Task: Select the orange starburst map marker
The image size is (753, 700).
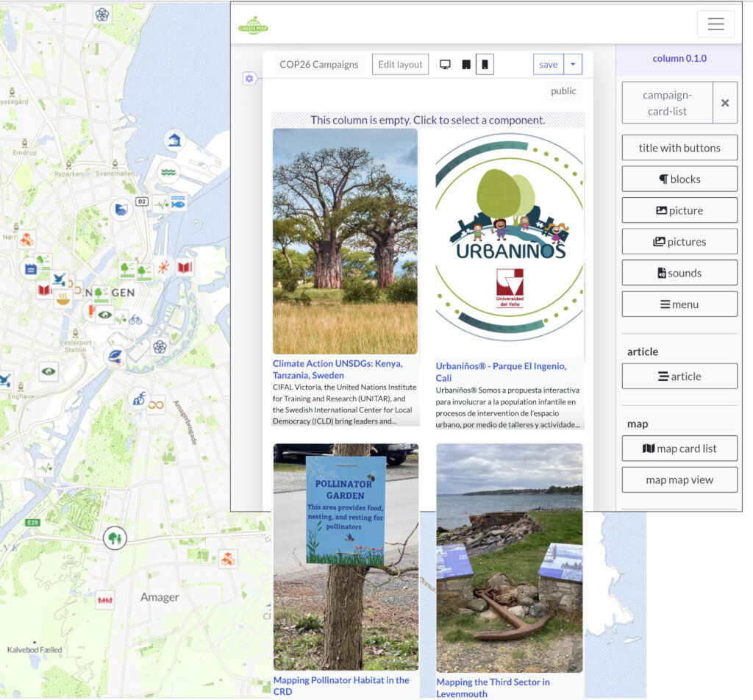Action: pyautogui.click(x=164, y=267)
